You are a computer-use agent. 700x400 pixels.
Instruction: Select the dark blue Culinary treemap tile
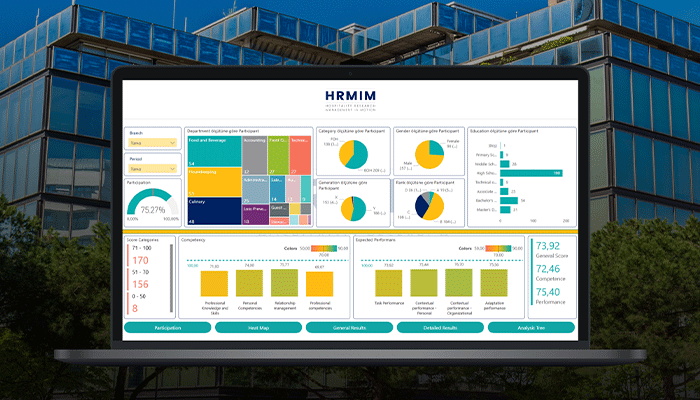[x=212, y=210]
